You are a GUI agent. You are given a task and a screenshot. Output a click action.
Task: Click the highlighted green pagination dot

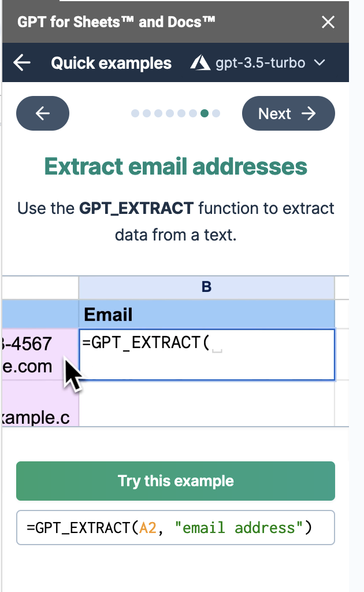point(205,113)
